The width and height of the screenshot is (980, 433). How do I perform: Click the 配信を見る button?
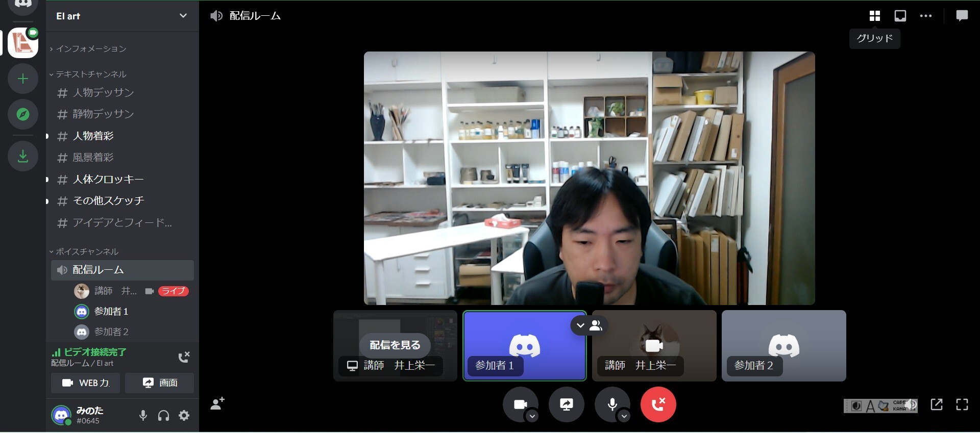[395, 345]
